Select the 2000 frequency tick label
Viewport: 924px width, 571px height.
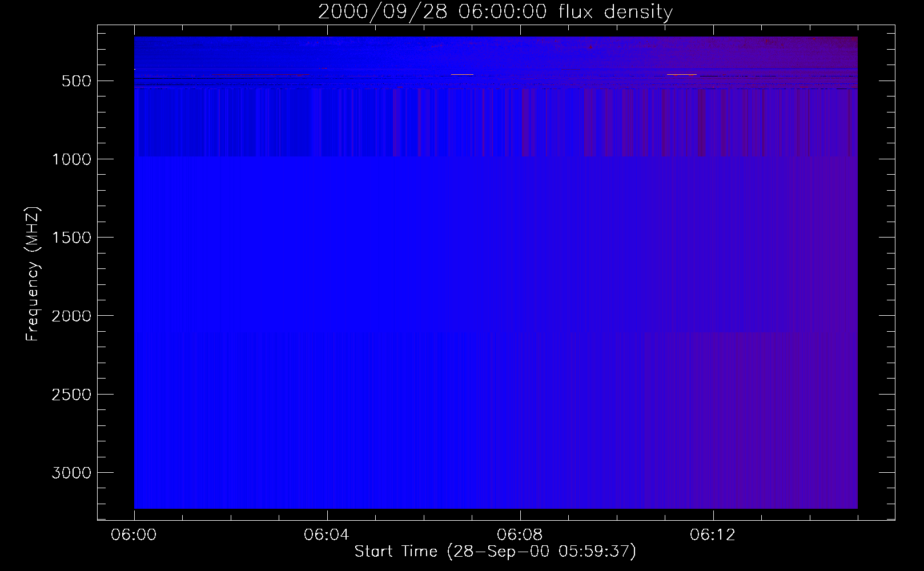[x=71, y=316]
